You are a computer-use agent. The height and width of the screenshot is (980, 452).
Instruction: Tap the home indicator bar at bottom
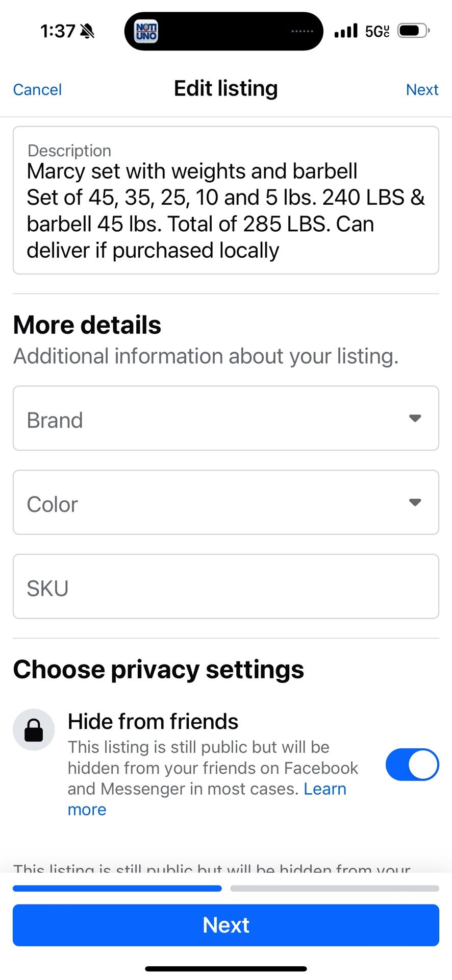point(226,968)
